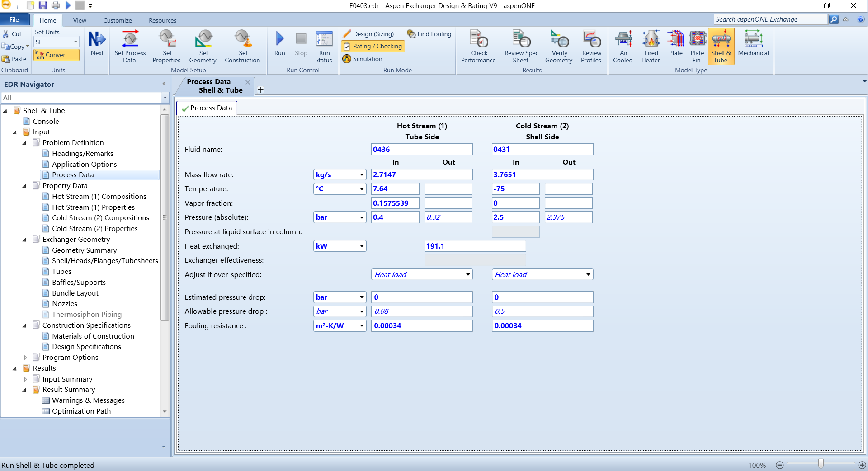Image resolution: width=868 pixels, height=471 pixels.
Task: Select Fired Heater model type
Action: pyautogui.click(x=651, y=47)
